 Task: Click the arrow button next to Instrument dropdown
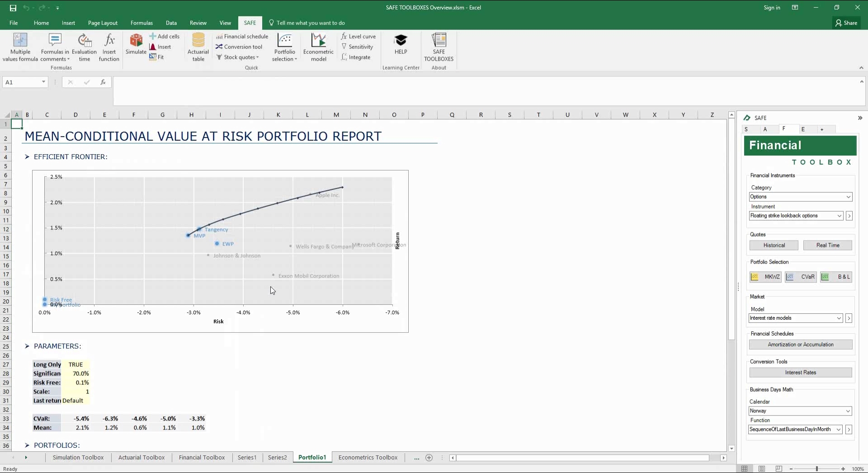click(849, 216)
